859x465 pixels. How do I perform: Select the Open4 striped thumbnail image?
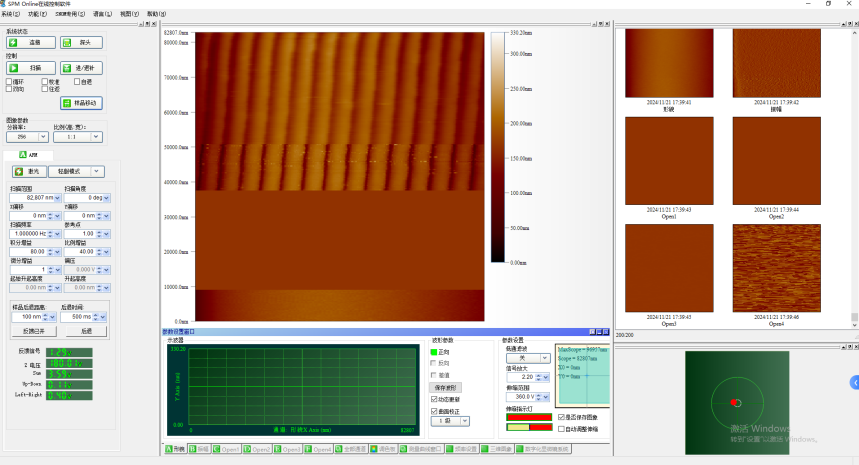[x=776, y=268]
